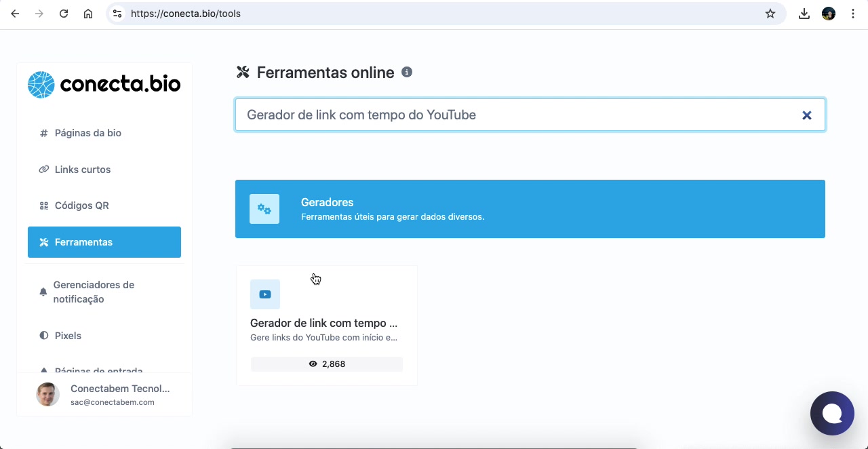Click the conecta.bio logo
868x449 pixels.
click(104, 83)
